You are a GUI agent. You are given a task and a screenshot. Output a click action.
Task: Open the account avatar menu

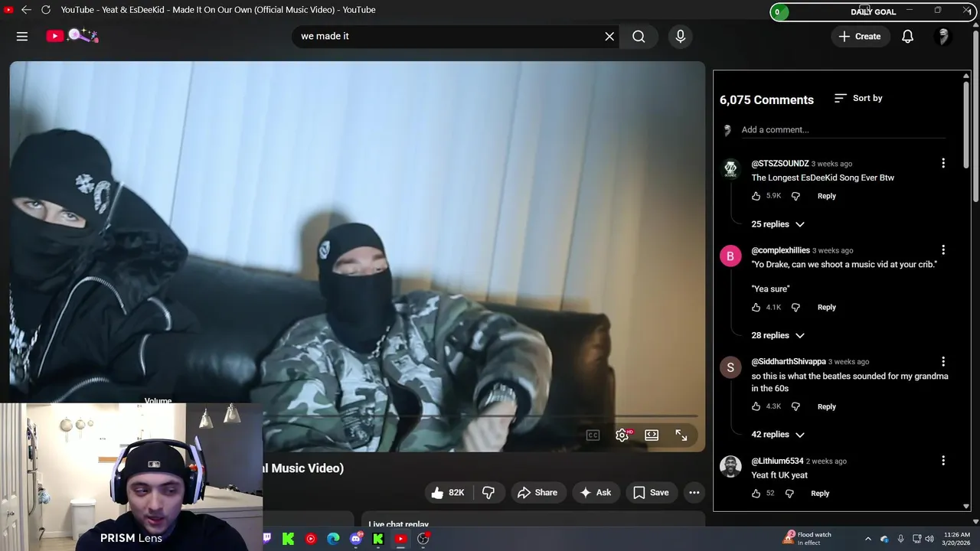[x=943, y=36]
